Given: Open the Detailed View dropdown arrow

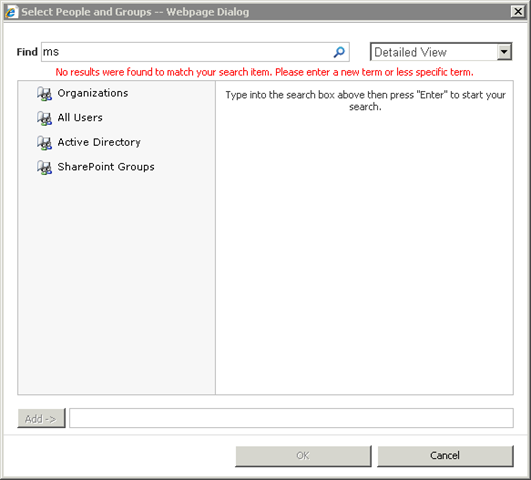Looking at the screenshot, I should point(504,52).
